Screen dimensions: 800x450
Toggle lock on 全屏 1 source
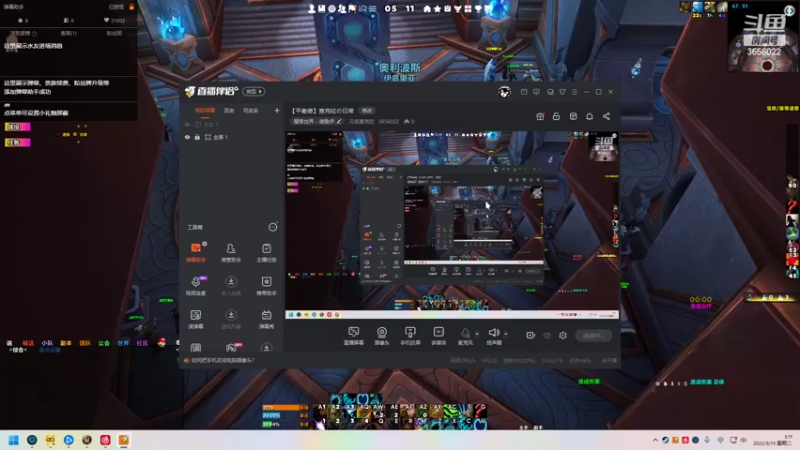point(197,137)
